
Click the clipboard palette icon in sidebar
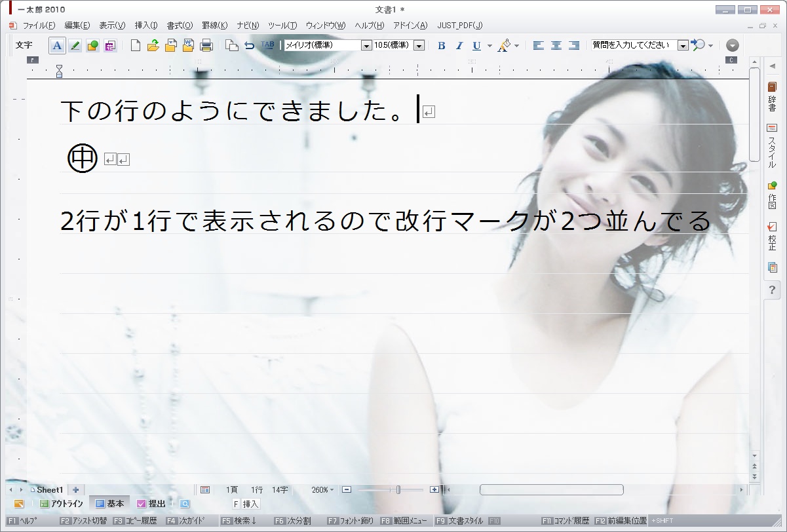click(x=772, y=267)
